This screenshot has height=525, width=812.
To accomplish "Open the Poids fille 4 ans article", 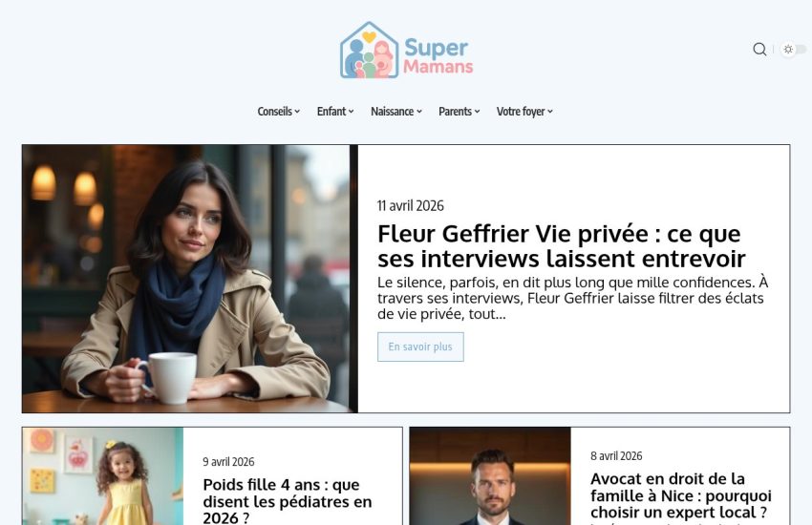I will tap(288, 501).
